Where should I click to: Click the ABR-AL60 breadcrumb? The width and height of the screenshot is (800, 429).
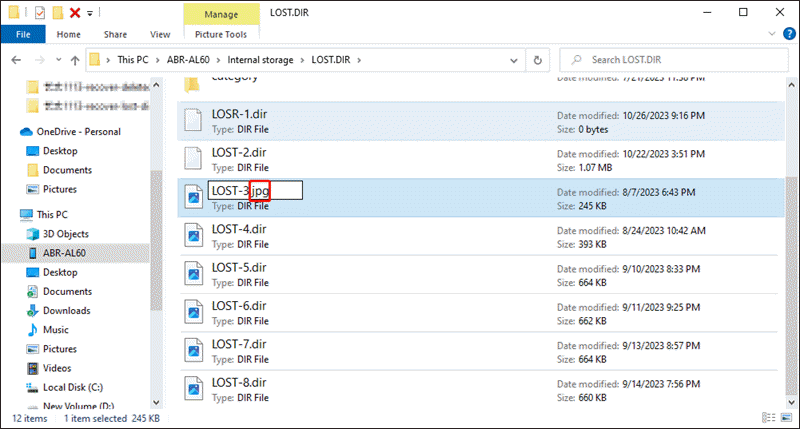point(188,60)
